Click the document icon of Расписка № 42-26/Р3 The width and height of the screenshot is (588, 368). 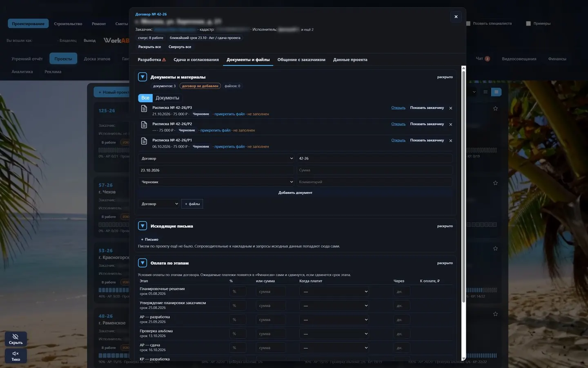(x=144, y=108)
